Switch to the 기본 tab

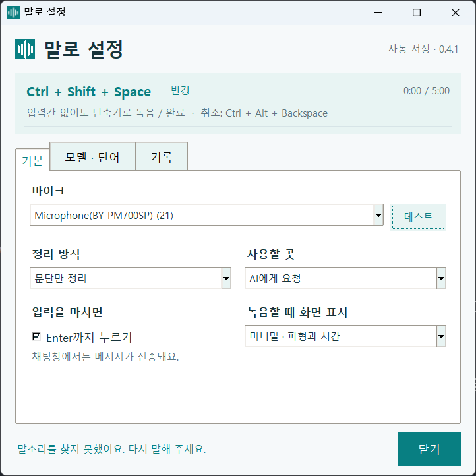pyautogui.click(x=32, y=161)
